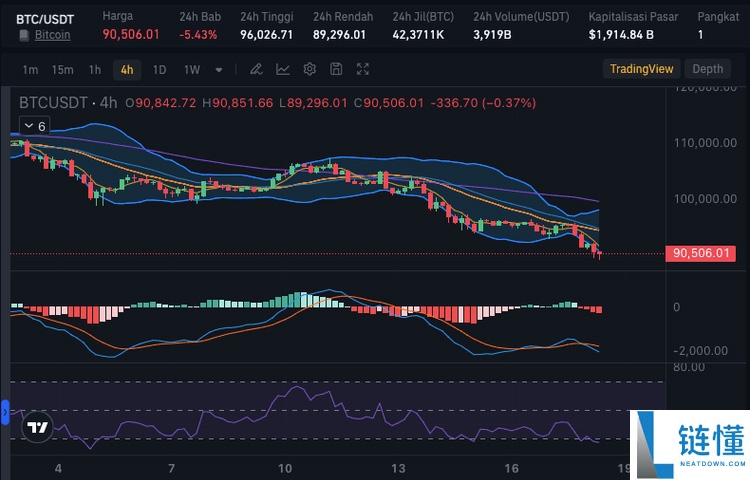Click the save chart floppy disk icon
750x480 pixels.
(x=336, y=69)
